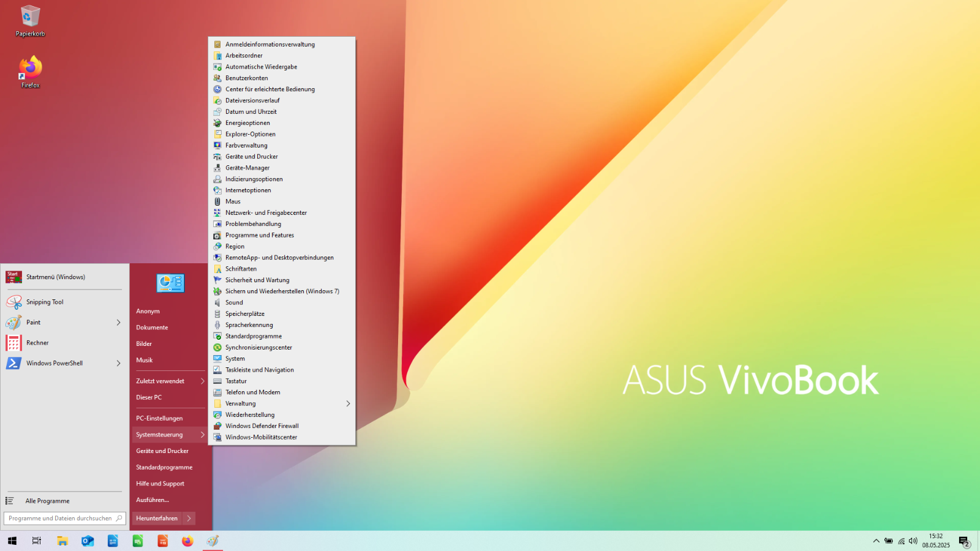Open Bilder folder link
Viewport: 980px width, 551px height.
click(170, 343)
